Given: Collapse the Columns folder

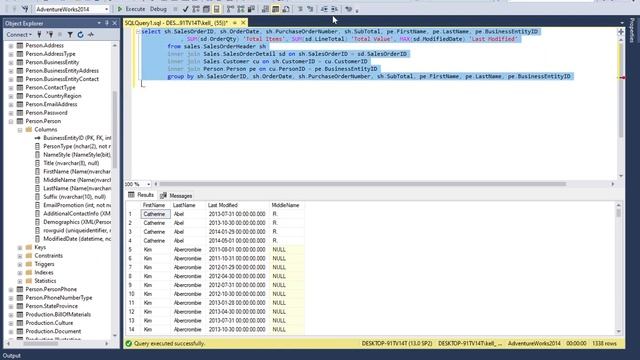Looking at the screenshot, I should pyautogui.click(x=20, y=129).
